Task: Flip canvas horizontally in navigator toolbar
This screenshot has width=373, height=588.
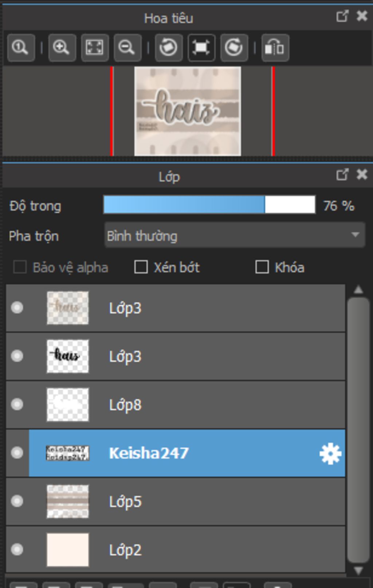Action: pos(275,48)
